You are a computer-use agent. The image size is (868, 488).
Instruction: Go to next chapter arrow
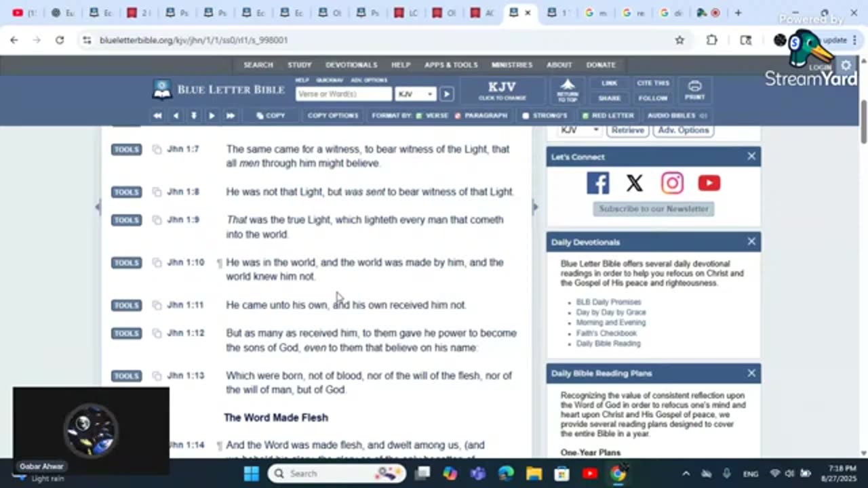coord(212,116)
